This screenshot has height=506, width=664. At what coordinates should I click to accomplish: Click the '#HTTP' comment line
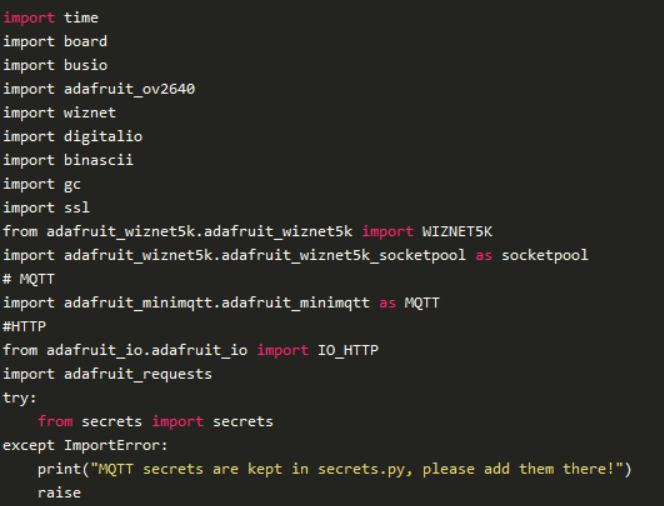point(24,326)
